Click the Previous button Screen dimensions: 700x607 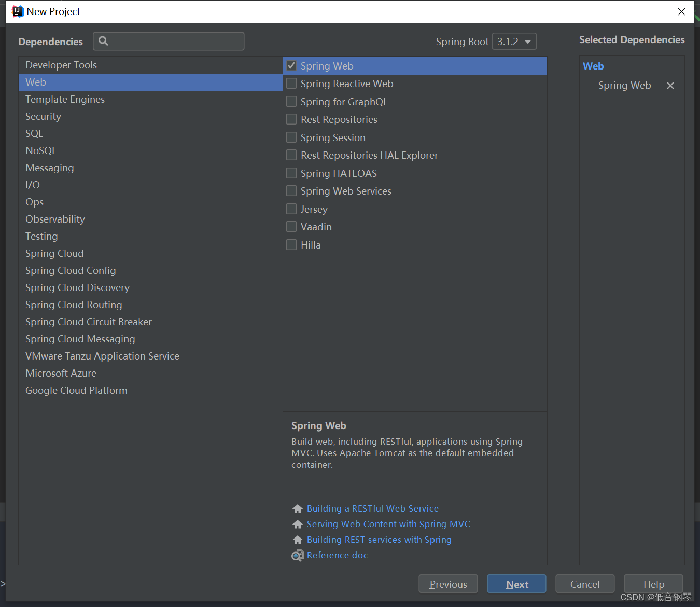pyautogui.click(x=449, y=584)
